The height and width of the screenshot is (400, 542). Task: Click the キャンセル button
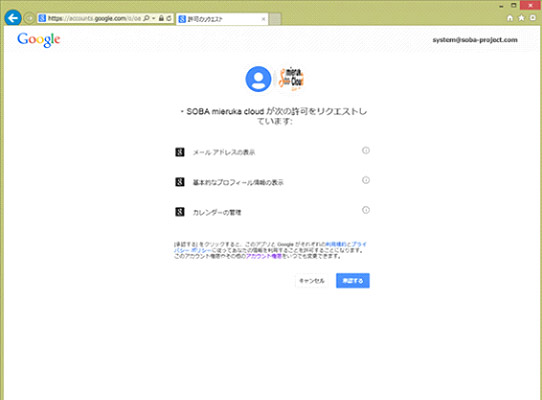[311, 281]
